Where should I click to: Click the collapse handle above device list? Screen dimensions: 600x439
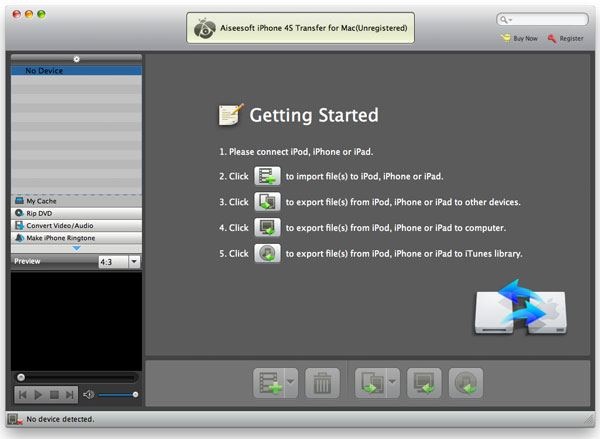(76, 60)
